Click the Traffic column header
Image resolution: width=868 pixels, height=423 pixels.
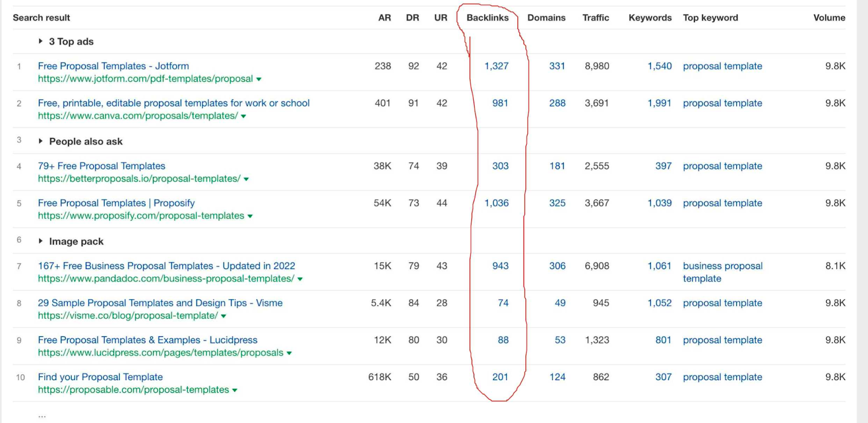(x=596, y=17)
